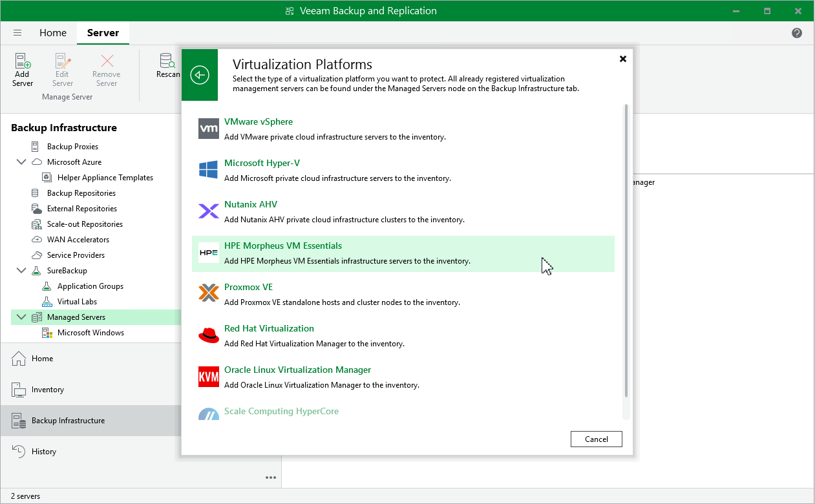Click the Cancel button in dialog
Screen dimensions: 815x504
596,439
